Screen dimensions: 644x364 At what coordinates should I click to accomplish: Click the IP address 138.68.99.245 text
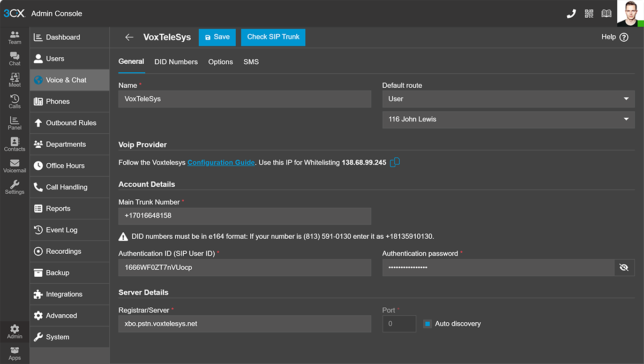[x=364, y=163]
